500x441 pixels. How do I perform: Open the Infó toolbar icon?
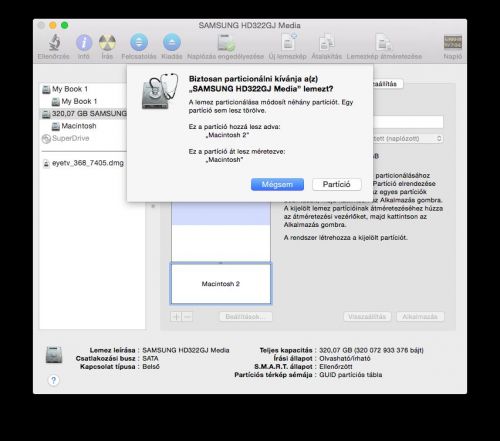84,43
